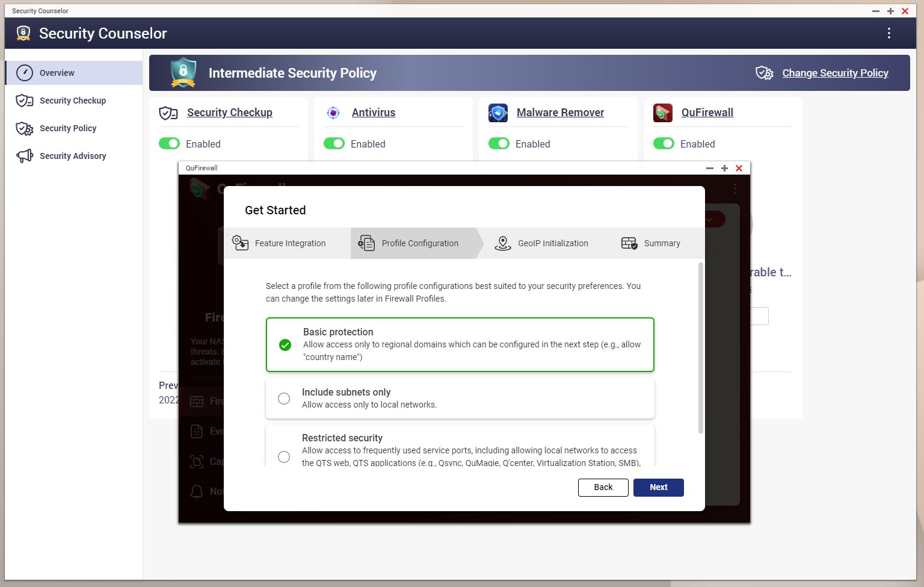
Task: Toggle the Malware Remover enabled switch
Action: [499, 143]
